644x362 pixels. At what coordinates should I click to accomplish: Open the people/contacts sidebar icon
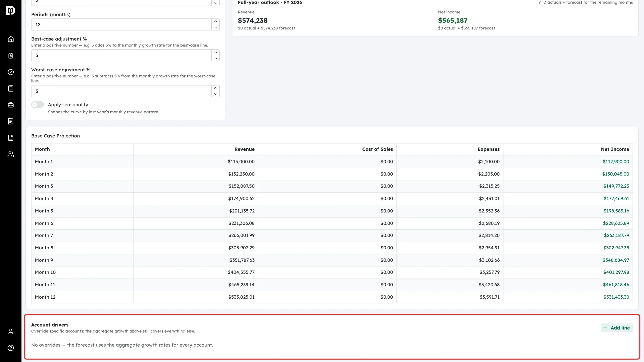11,154
